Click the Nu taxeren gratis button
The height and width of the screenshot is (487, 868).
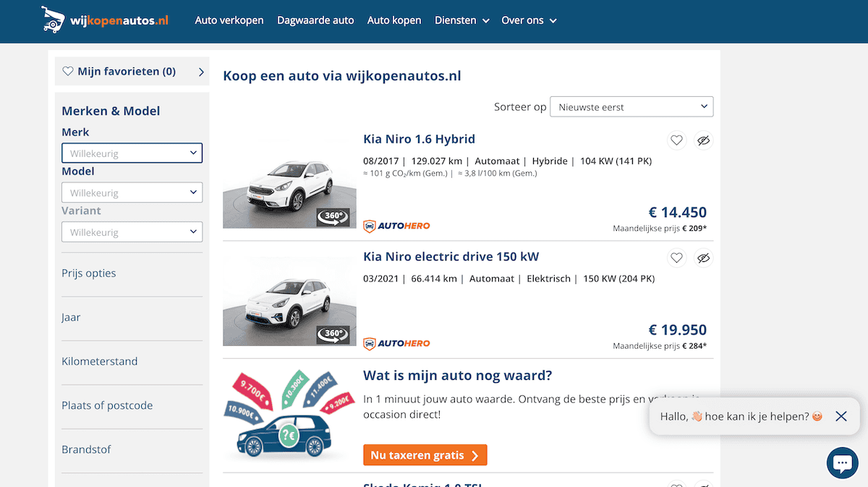click(x=425, y=455)
